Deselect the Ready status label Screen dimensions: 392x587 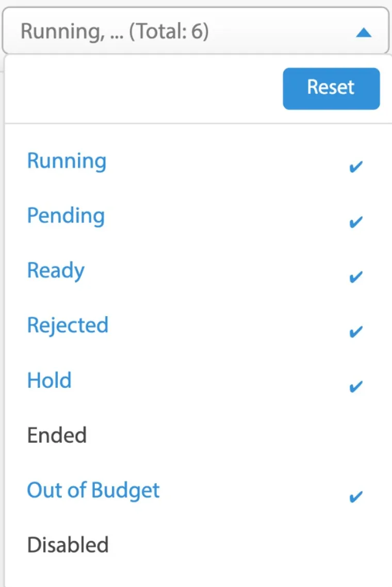56,271
